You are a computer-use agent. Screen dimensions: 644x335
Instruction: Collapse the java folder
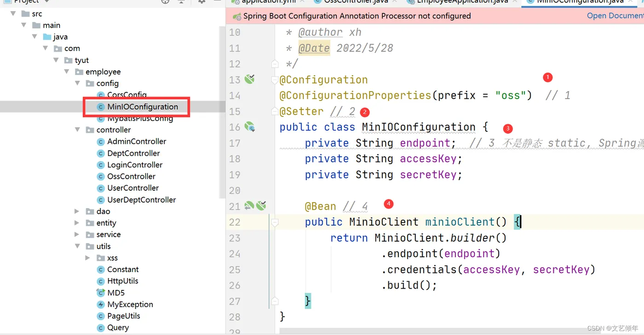click(35, 37)
